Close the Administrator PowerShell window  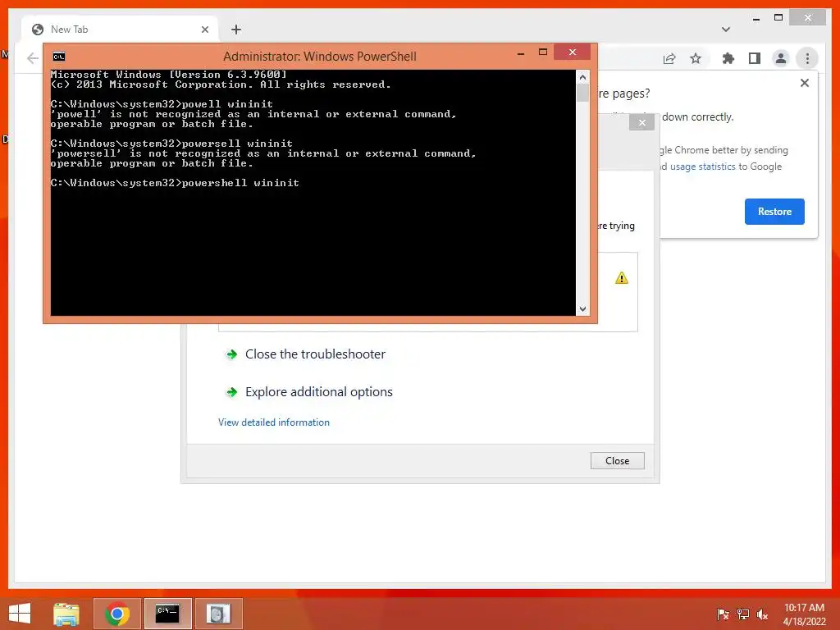[x=573, y=52]
